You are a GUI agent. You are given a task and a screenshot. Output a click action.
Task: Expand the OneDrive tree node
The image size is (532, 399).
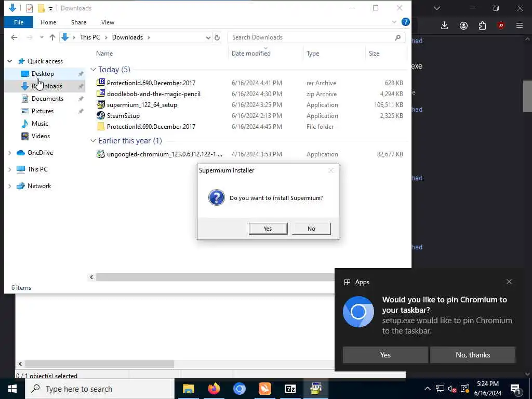pos(10,153)
